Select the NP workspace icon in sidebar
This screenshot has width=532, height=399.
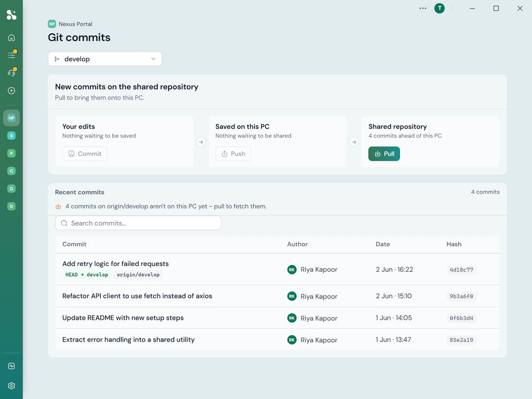coord(12,118)
